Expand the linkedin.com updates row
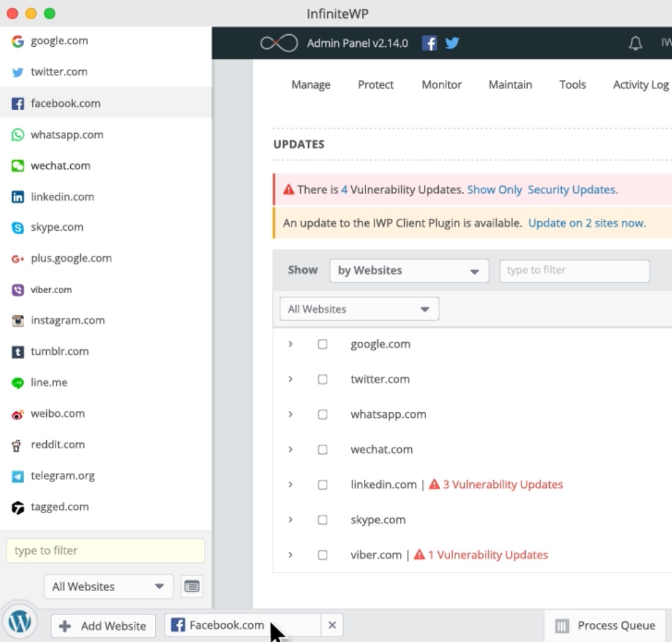The image size is (672, 642). [291, 485]
